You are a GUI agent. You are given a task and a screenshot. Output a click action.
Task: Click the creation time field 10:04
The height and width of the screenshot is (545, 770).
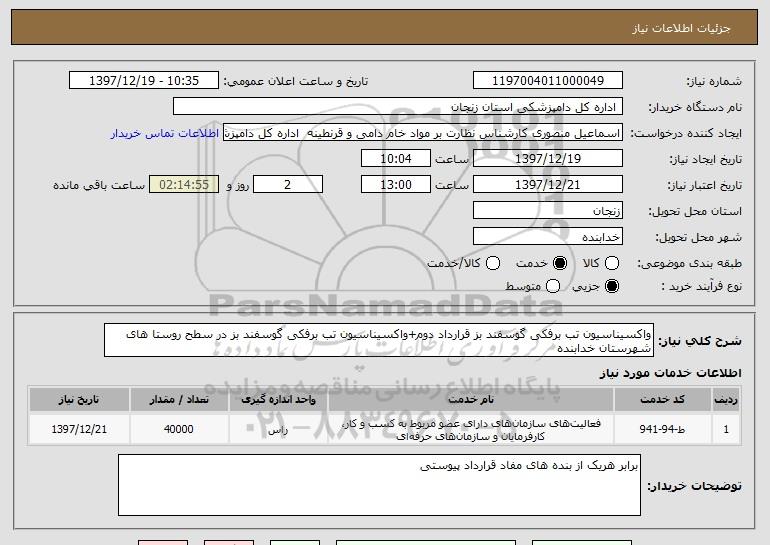coord(396,159)
